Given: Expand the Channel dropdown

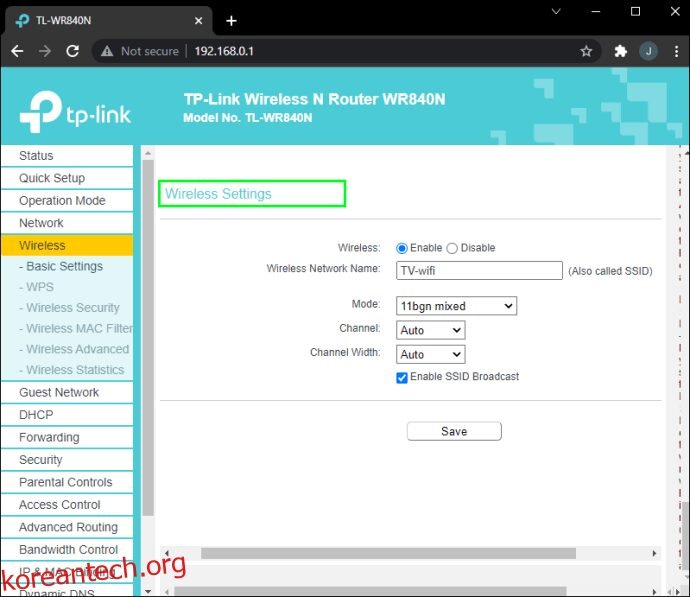Looking at the screenshot, I should click(430, 330).
